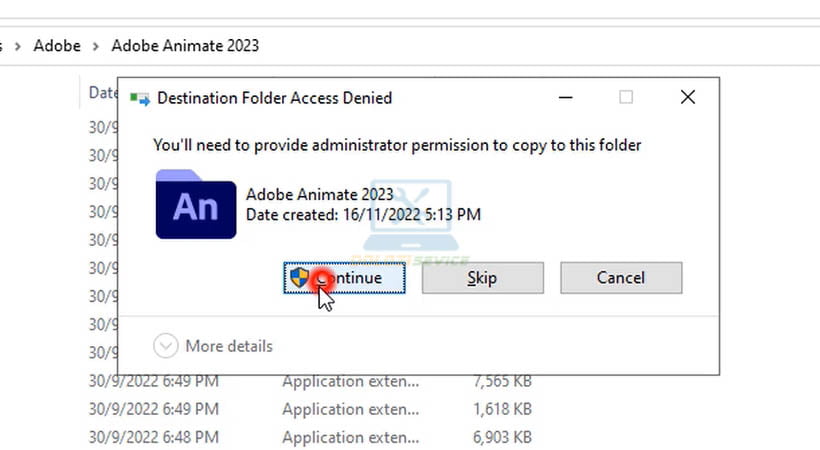
Task: Click the Destination Folder Access Denied title
Action: 275,98
